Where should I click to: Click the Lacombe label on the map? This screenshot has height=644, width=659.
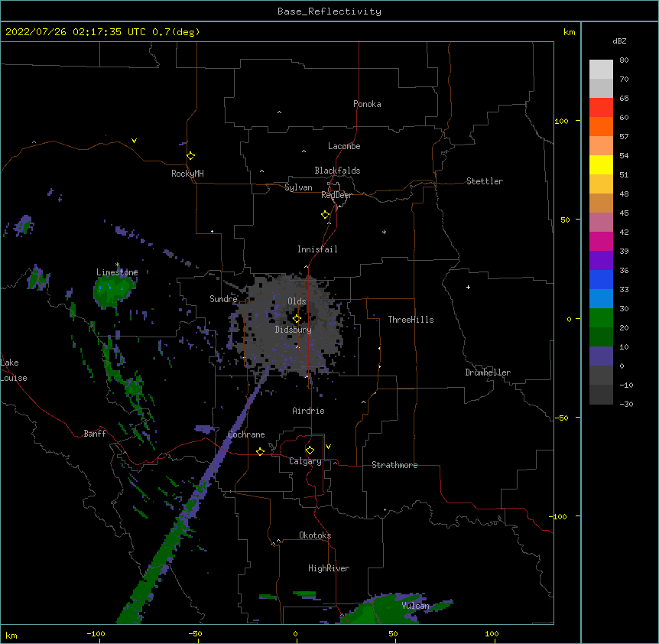[344, 146]
